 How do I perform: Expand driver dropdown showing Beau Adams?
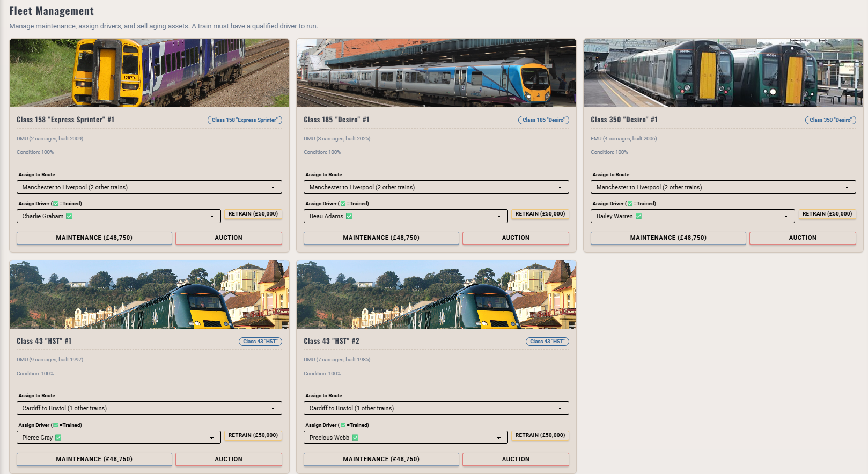pos(406,216)
